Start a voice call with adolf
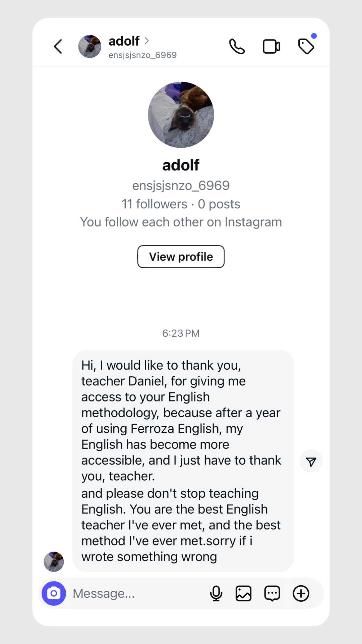The image size is (362, 644). point(237,47)
